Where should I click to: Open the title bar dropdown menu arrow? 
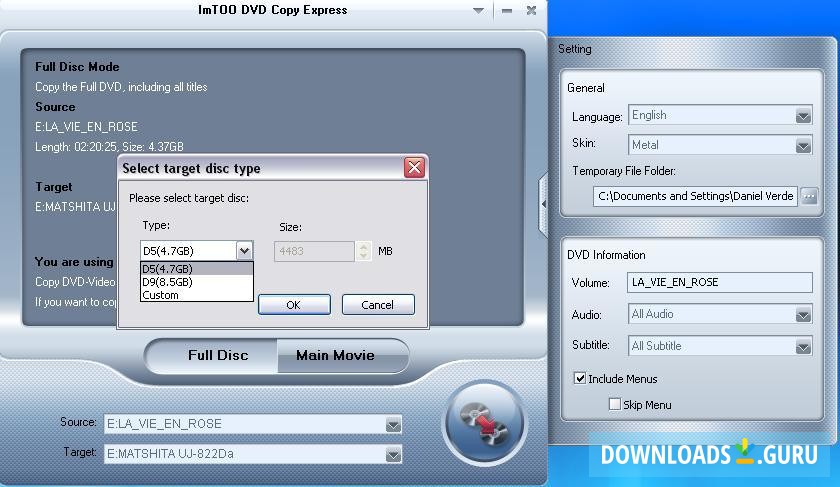click(478, 10)
